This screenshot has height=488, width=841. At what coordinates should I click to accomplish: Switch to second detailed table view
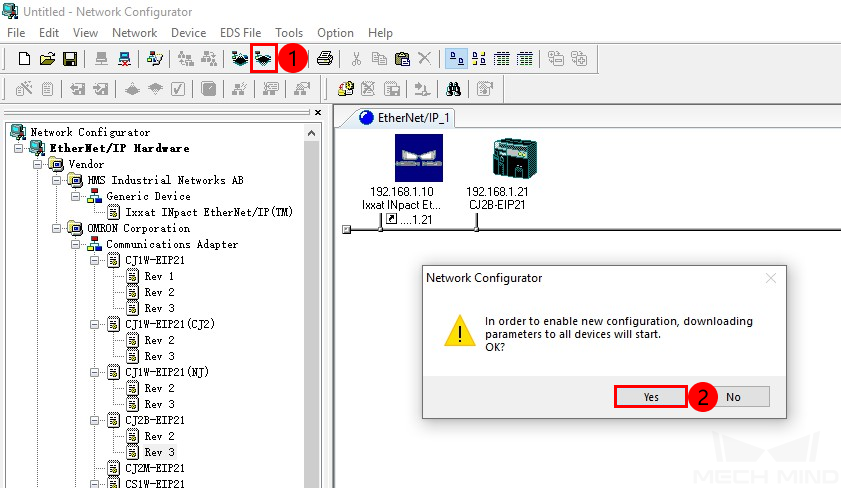click(525, 58)
